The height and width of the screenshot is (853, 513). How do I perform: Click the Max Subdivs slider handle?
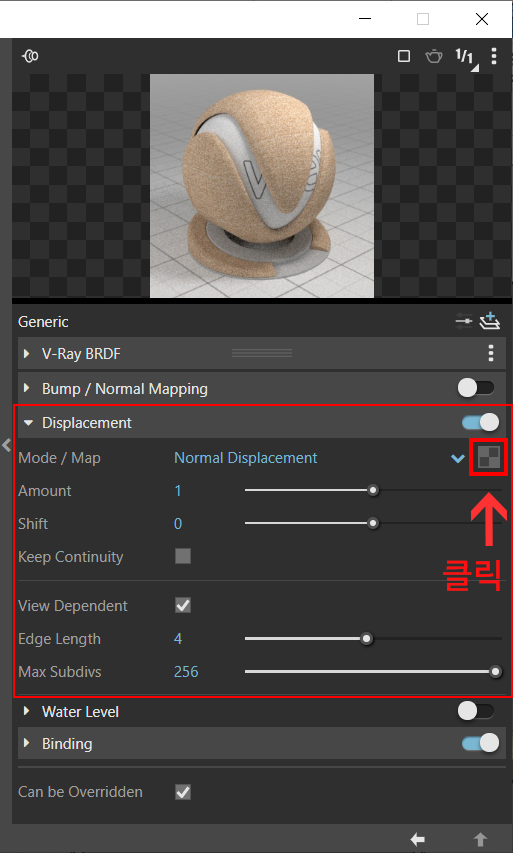click(495, 672)
